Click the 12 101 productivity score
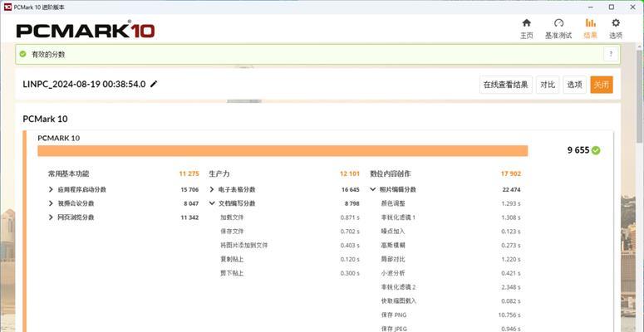Viewport: 644px width, 332px height. point(350,173)
